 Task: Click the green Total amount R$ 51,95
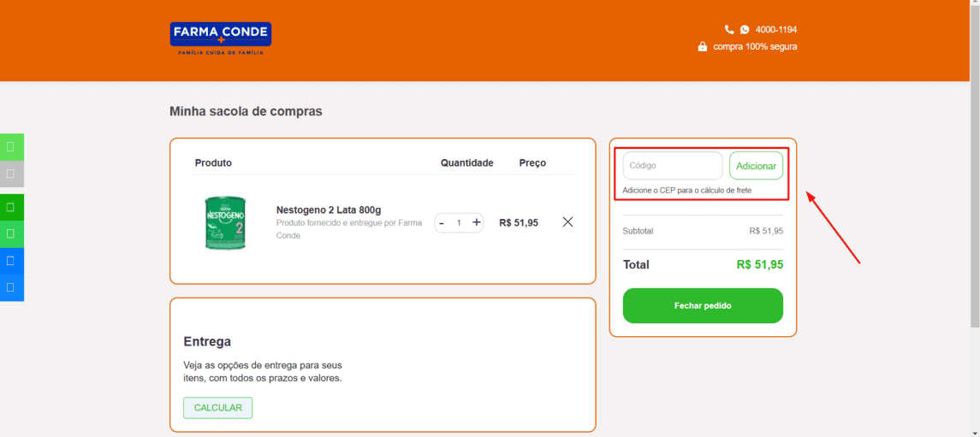point(760,265)
